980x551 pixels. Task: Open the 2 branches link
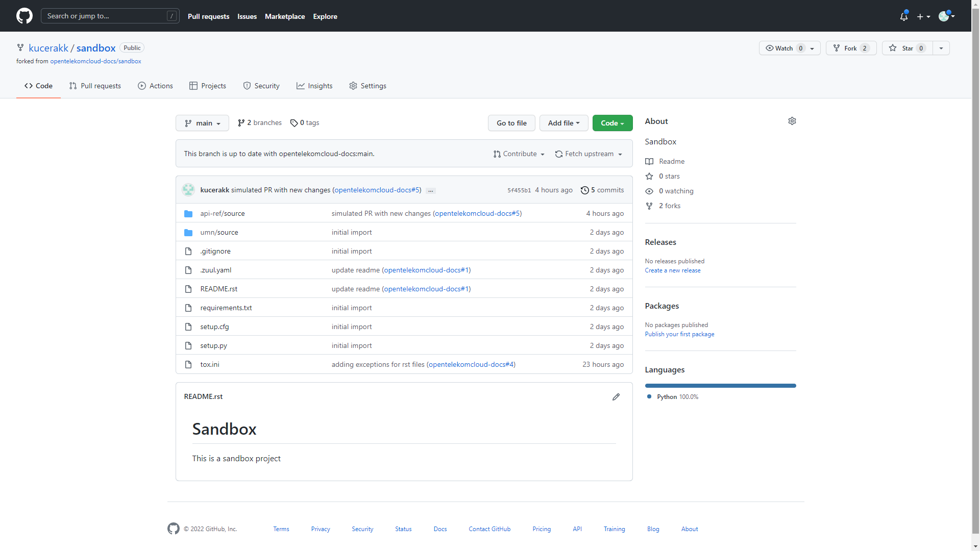point(259,123)
